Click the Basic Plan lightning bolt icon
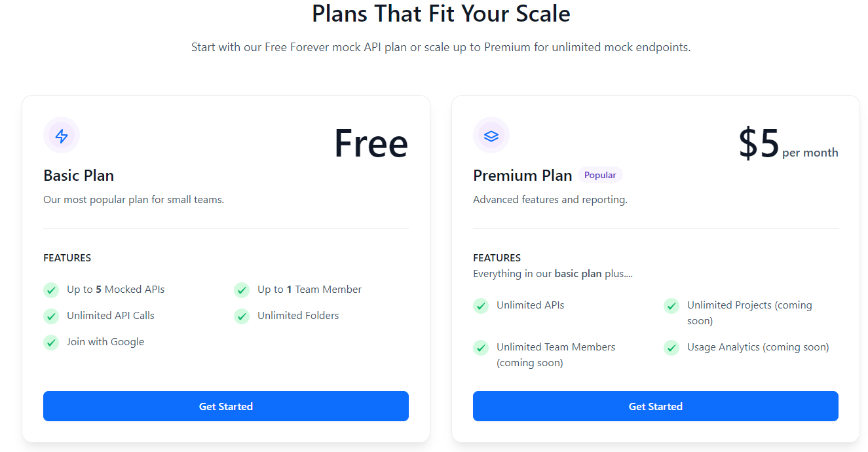868x452 pixels. coord(62,136)
